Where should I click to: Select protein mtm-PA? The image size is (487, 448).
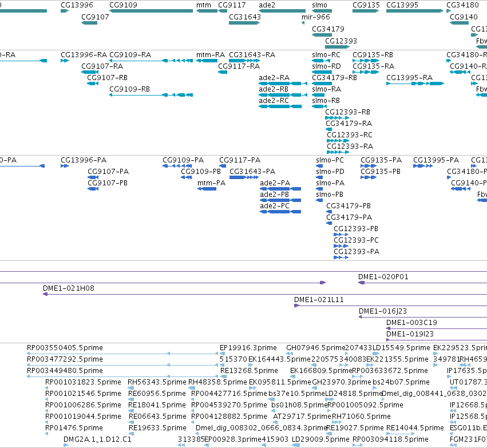point(207,189)
